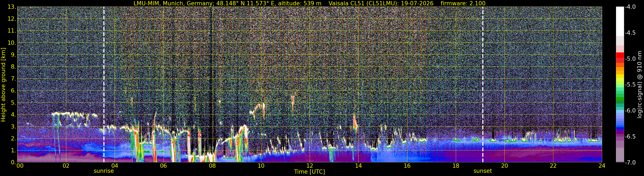644x176 pixels.
Task: Click the '-7.0' colorbar label
Action: (630, 163)
